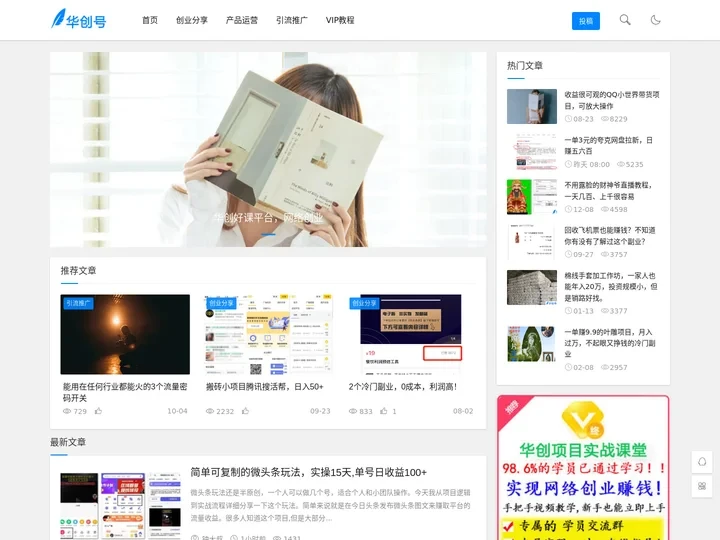The image size is (720, 540).
Task: Open the hero banner image
Action: [268, 149]
